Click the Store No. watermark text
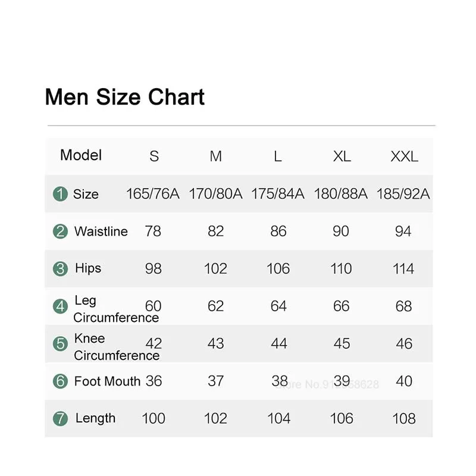 (333, 384)
